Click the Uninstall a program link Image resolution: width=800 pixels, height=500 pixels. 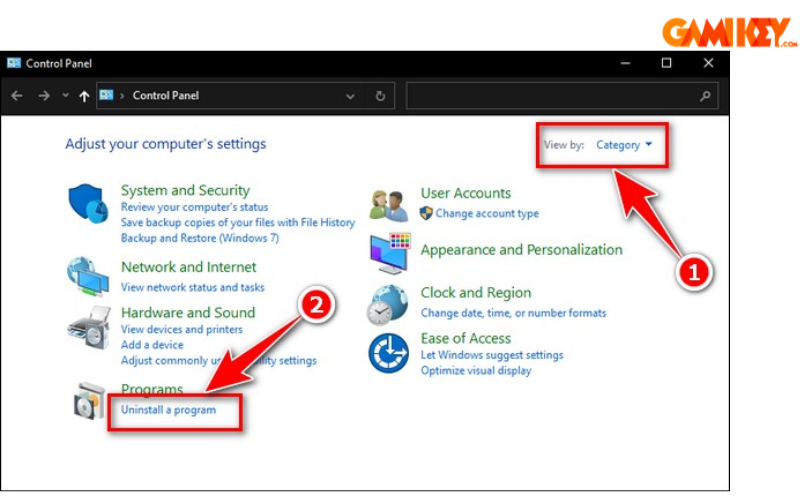[x=168, y=410]
